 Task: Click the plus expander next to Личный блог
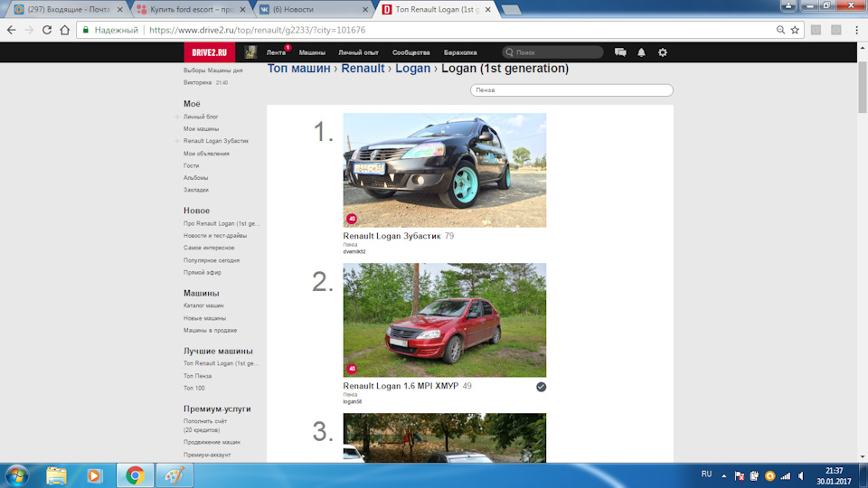click(x=177, y=117)
